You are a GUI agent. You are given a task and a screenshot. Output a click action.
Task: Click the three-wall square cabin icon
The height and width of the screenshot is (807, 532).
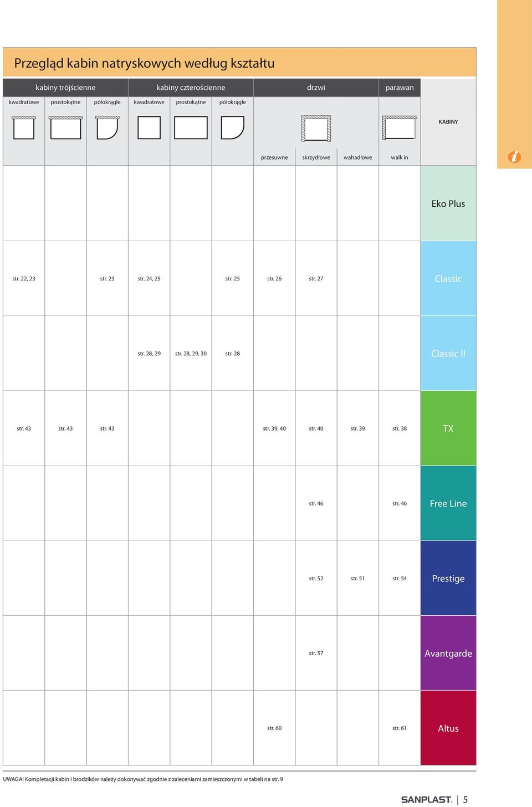[24, 127]
